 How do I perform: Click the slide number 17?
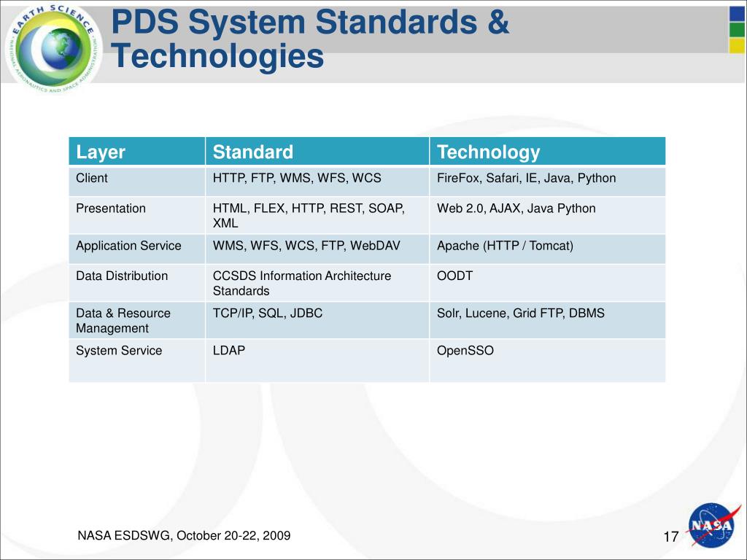671,537
